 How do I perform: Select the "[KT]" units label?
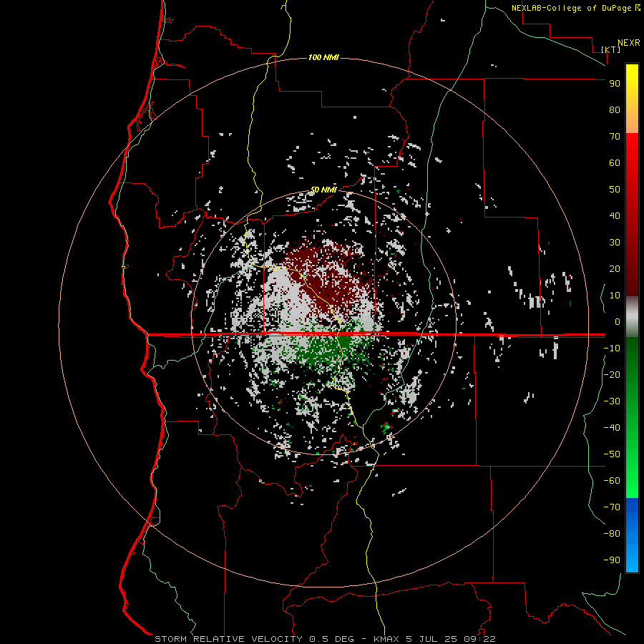click(x=611, y=49)
